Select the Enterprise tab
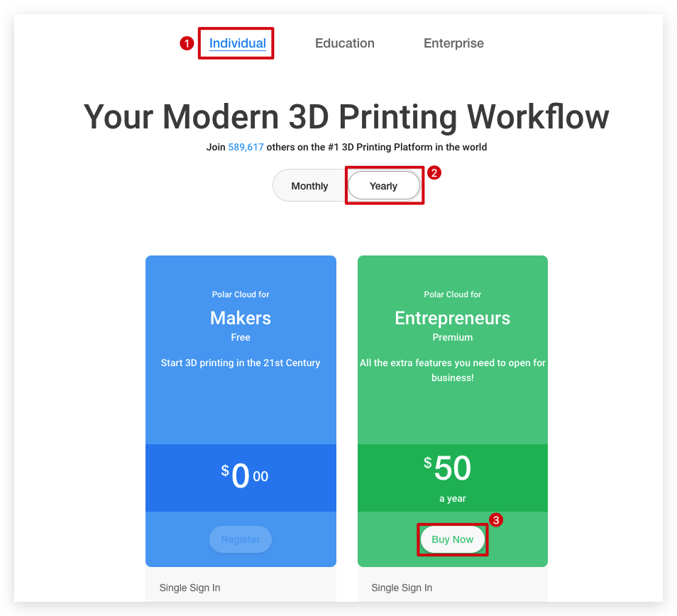This screenshot has width=677, height=616. click(x=453, y=43)
